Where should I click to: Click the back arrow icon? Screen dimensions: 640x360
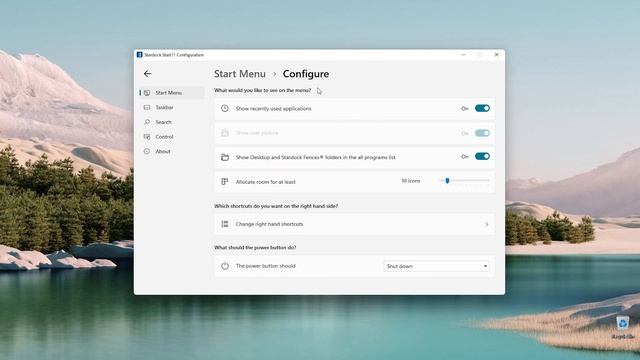tap(147, 74)
